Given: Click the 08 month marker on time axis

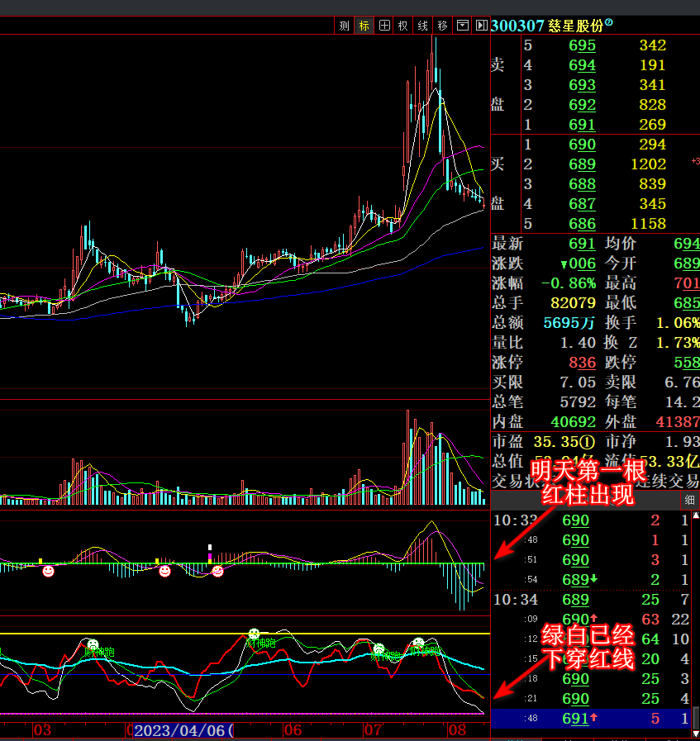Looking at the screenshot, I should point(458,730).
